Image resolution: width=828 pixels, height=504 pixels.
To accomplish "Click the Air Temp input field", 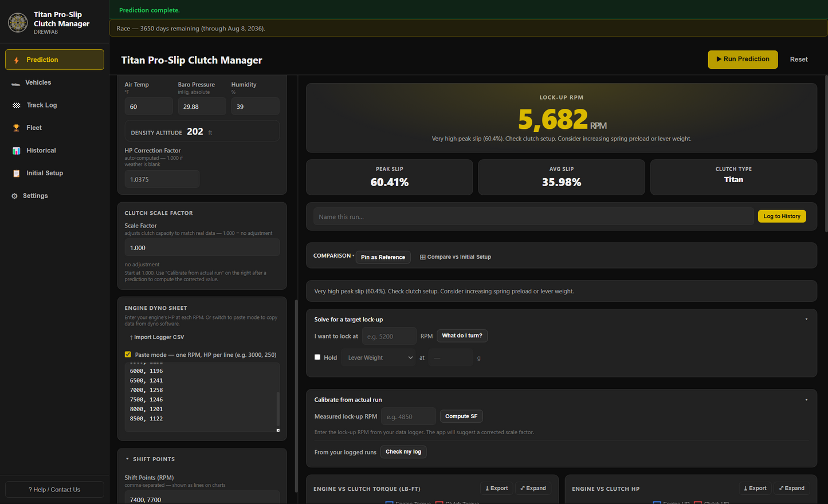I will tap(148, 107).
